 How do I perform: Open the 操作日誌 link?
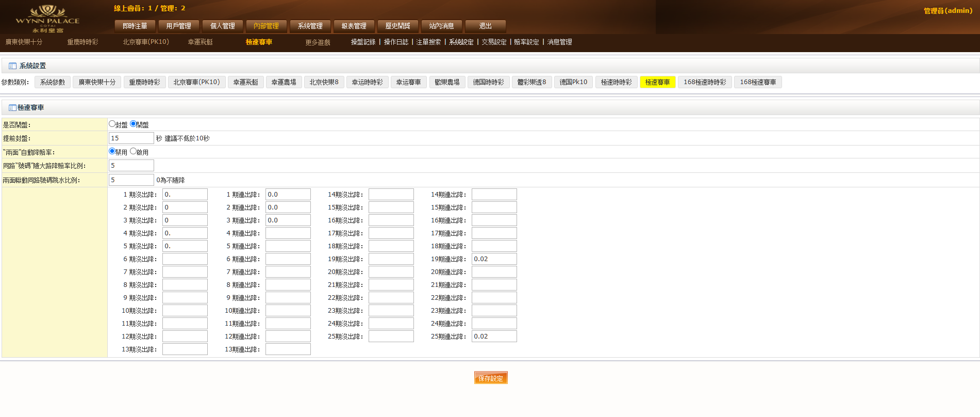tap(396, 42)
